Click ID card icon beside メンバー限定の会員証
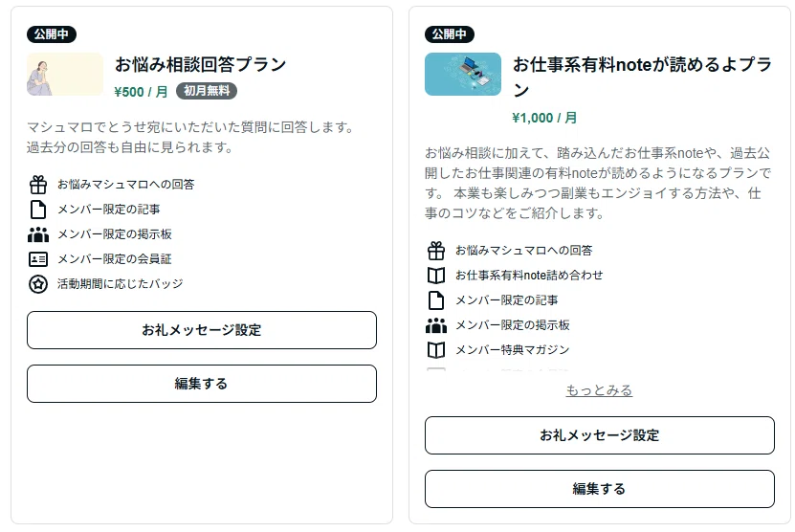The image size is (795, 532). point(38,259)
